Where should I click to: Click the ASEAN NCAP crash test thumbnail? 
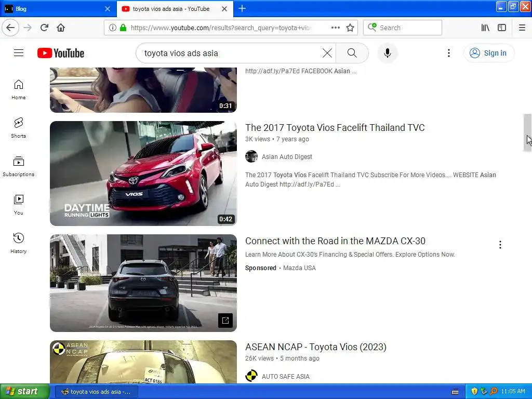[143, 362]
